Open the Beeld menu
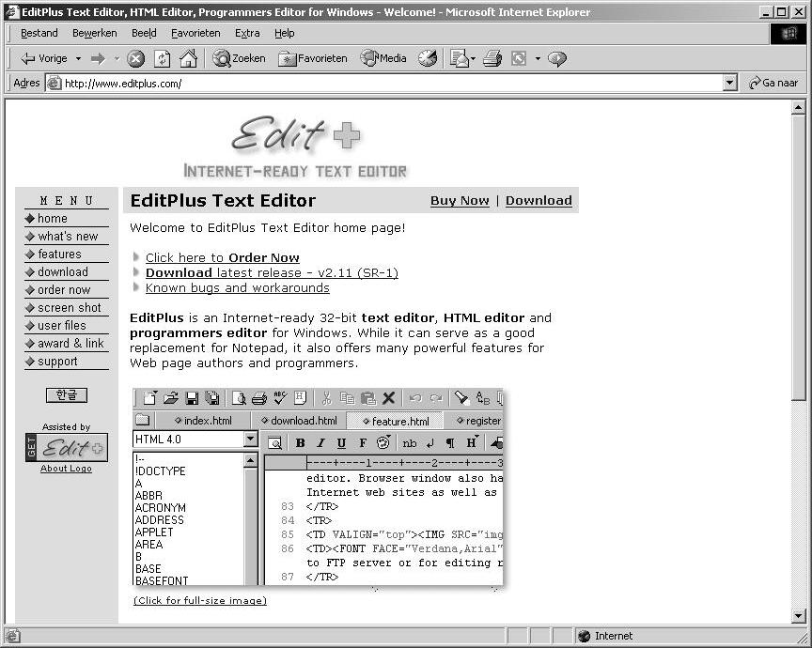 coord(144,33)
